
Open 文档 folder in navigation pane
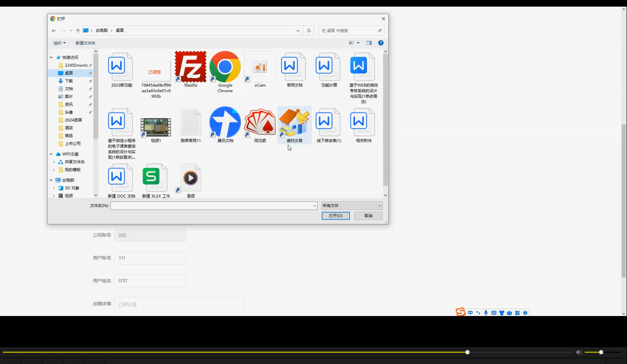(x=69, y=89)
